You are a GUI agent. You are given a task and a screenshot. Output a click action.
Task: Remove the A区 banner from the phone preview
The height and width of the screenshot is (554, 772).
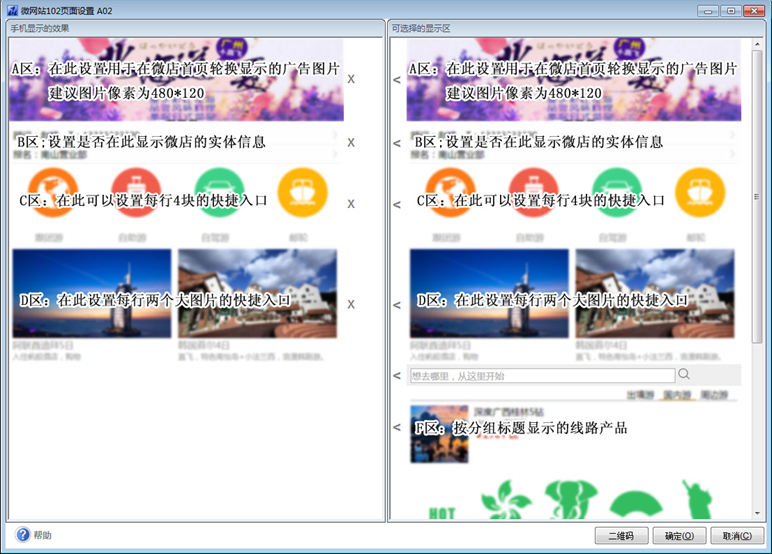(x=351, y=79)
